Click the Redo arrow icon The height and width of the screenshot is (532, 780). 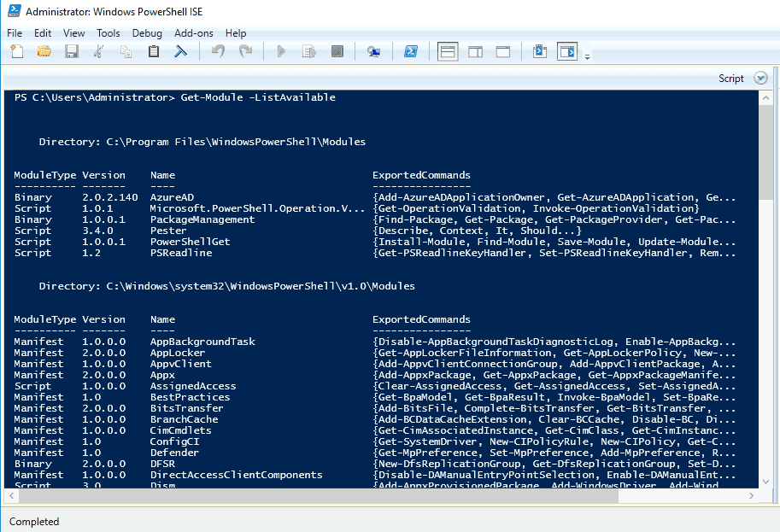(246, 52)
